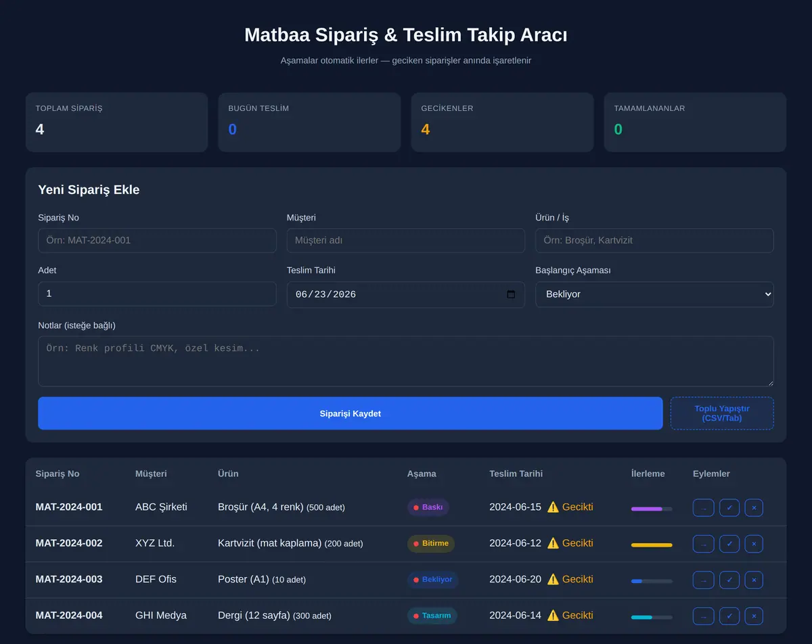This screenshot has height=644, width=812.
Task: Click the İlerleme column header
Action: click(x=648, y=474)
